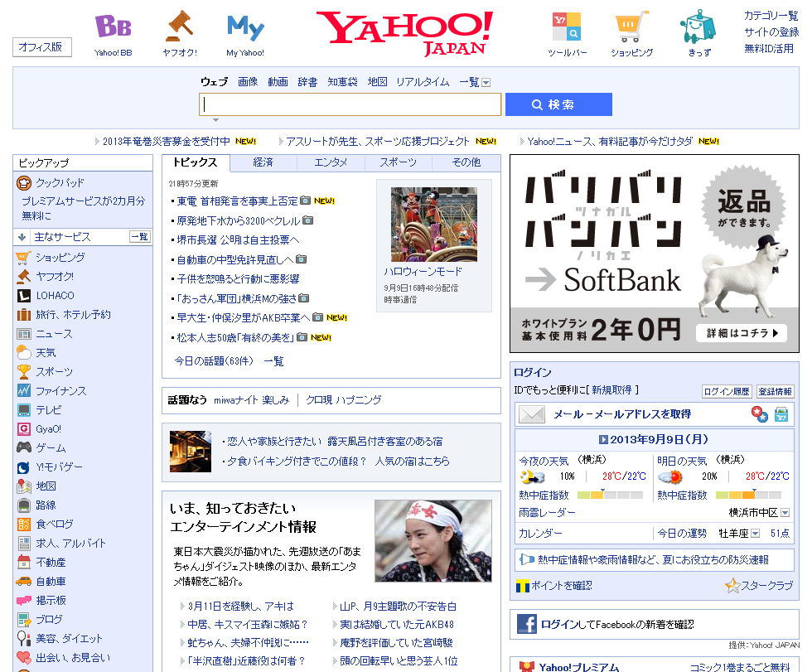Click the Train route (路線) icon

point(24,505)
